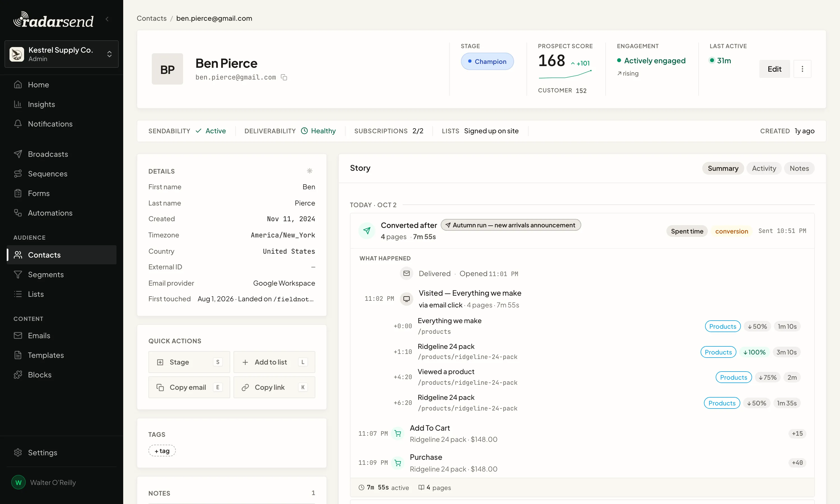
Task: Switch to the Summary tab
Action: point(723,169)
